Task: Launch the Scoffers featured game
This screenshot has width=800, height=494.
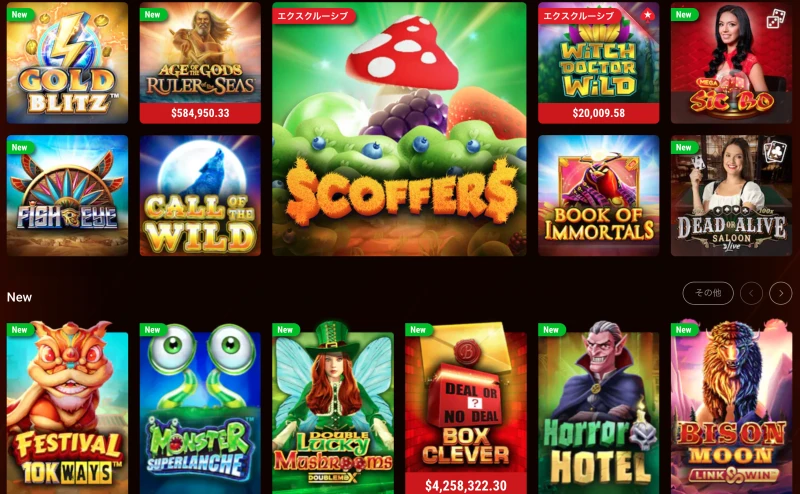Action: [x=399, y=129]
